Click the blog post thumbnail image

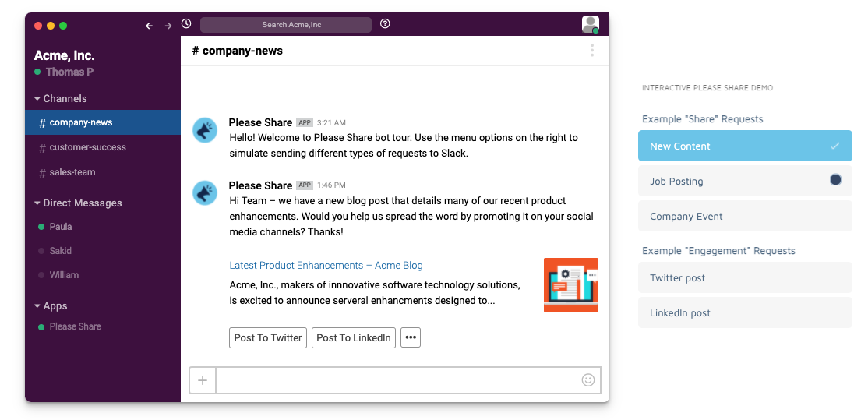point(570,285)
